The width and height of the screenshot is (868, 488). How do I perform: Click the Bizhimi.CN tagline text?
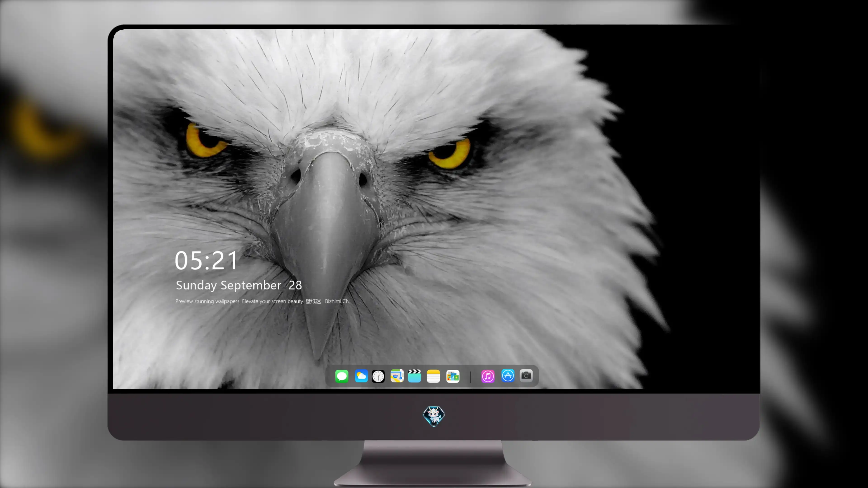[x=262, y=301]
